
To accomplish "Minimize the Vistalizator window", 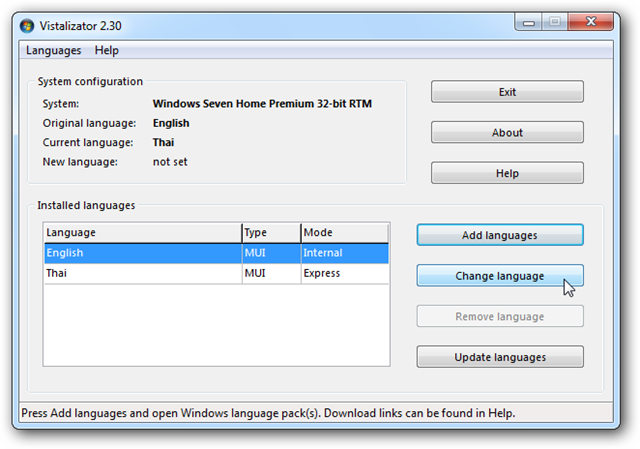I will 529,22.
